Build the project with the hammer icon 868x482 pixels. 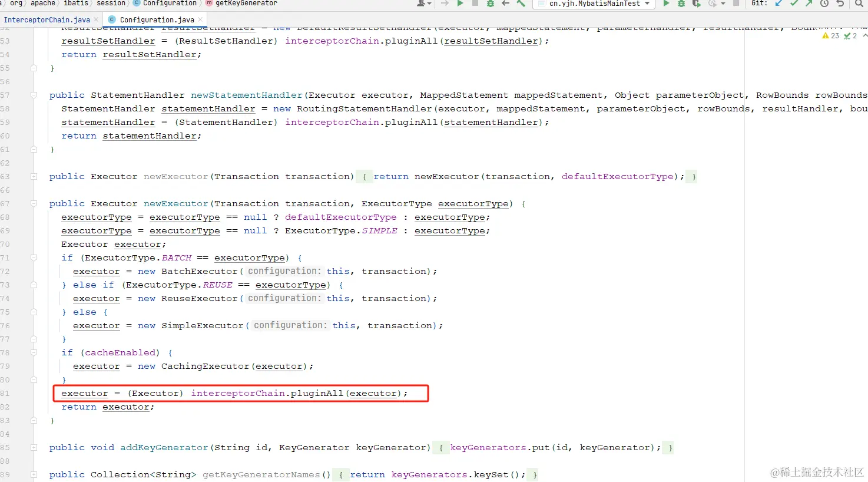coord(521,4)
